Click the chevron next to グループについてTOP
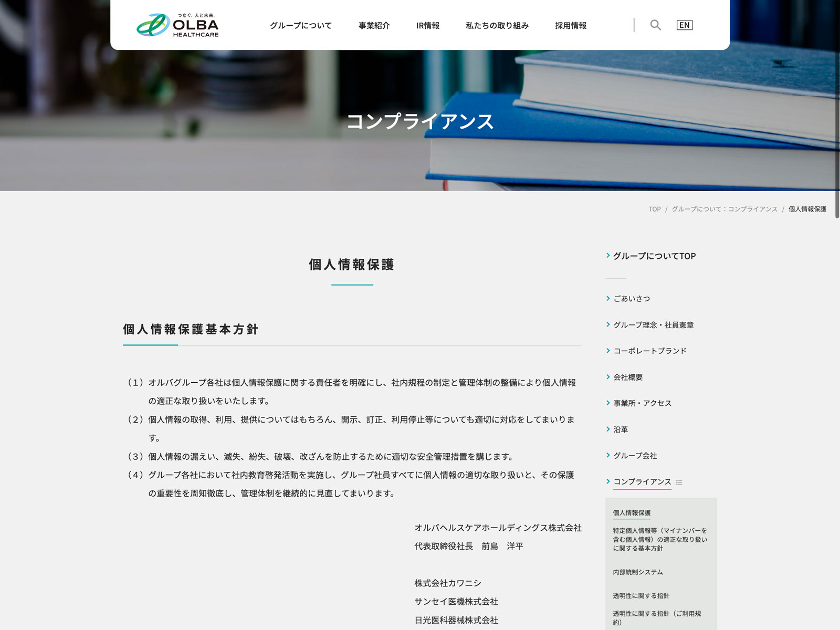The width and height of the screenshot is (840, 630). pyautogui.click(x=608, y=256)
